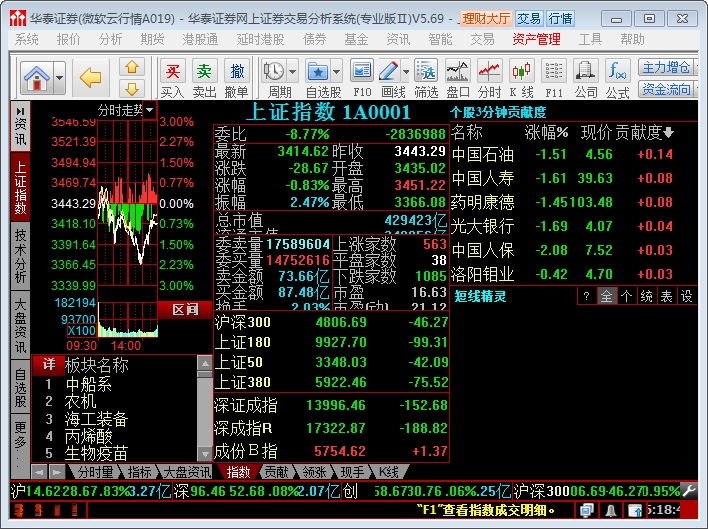The height and width of the screenshot is (529, 708).
Task: Switch to the 现手 bottom tab
Action: (352, 472)
